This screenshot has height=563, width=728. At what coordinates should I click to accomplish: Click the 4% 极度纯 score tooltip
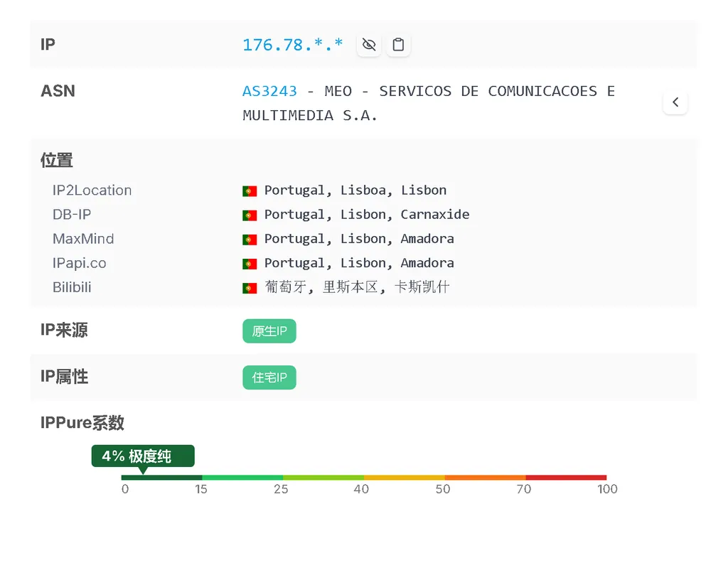pos(143,456)
